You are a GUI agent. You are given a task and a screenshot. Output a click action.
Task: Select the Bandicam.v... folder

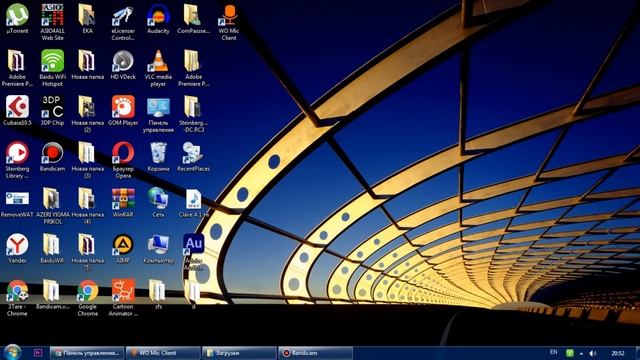[x=52, y=295]
